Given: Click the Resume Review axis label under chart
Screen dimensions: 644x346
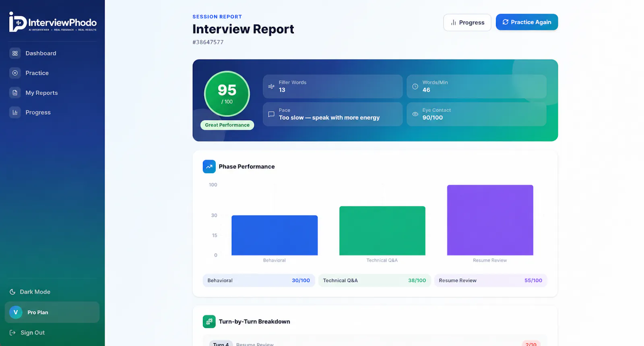Looking at the screenshot, I should coord(490,261).
